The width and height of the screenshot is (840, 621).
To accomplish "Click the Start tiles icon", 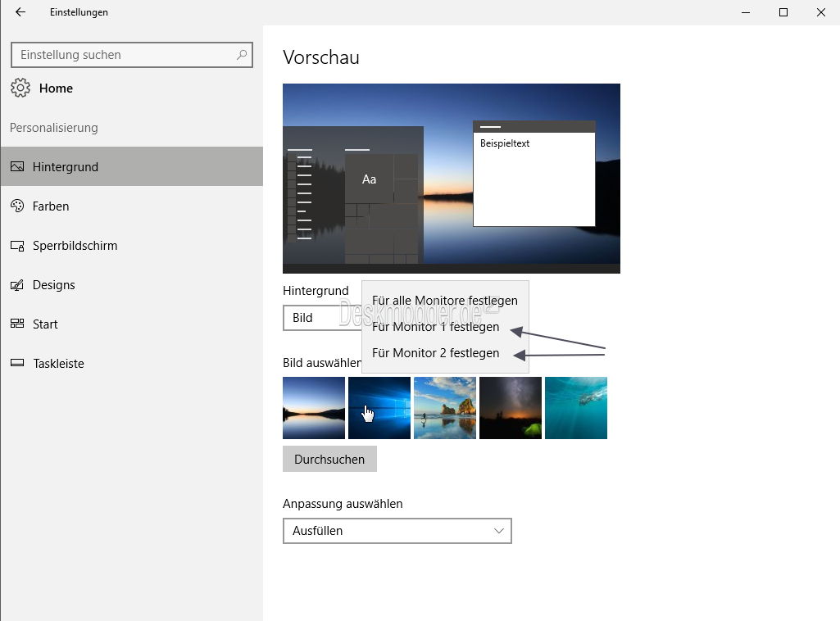I will click(x=17, y=324).
